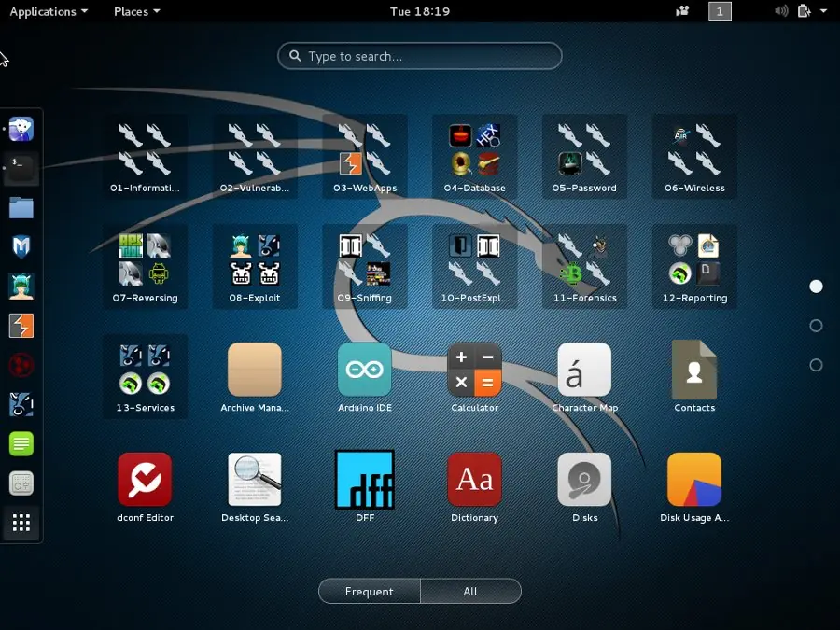Open the Applications menu
840x630 pixels.
[x=49, y=11]
